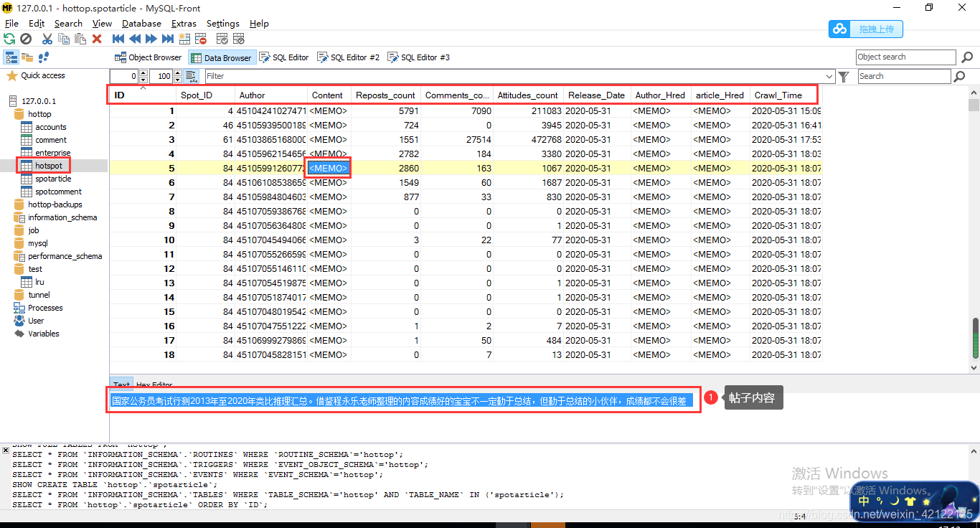Open the Processes node
Image resolution: width=980 pixels, height=528 pixels.
(x=39, y=308)
